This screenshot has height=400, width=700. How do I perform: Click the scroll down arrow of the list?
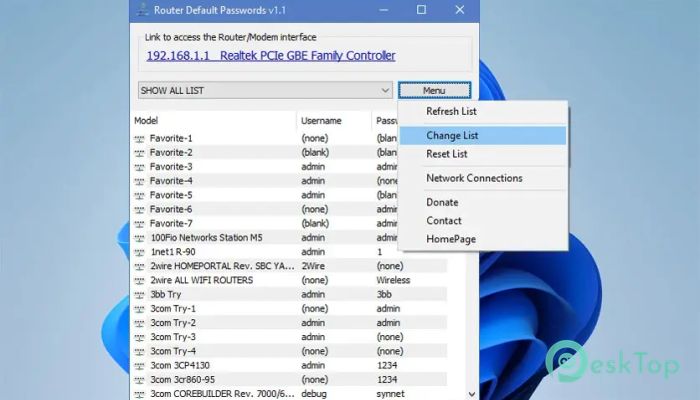click(x=472, y=394)
